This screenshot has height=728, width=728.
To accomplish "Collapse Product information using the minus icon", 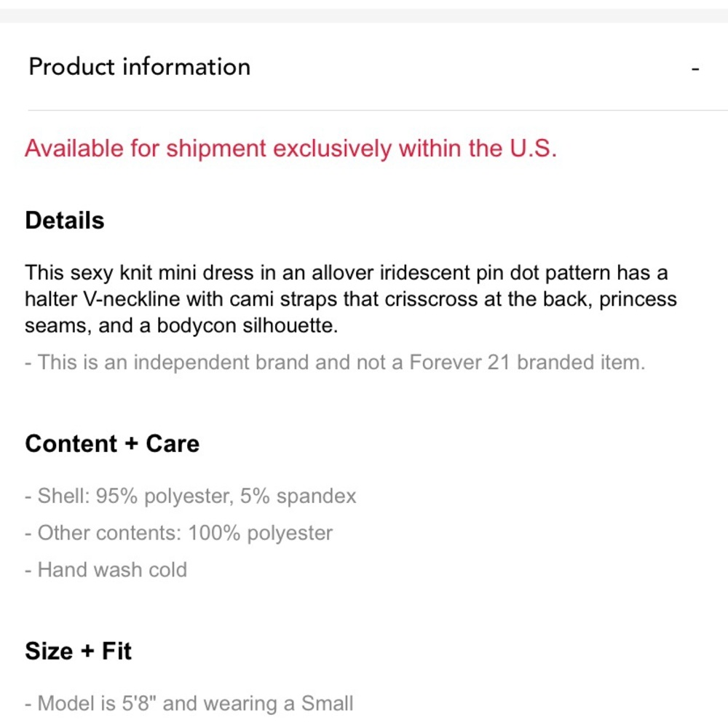I will coord(695,69).
